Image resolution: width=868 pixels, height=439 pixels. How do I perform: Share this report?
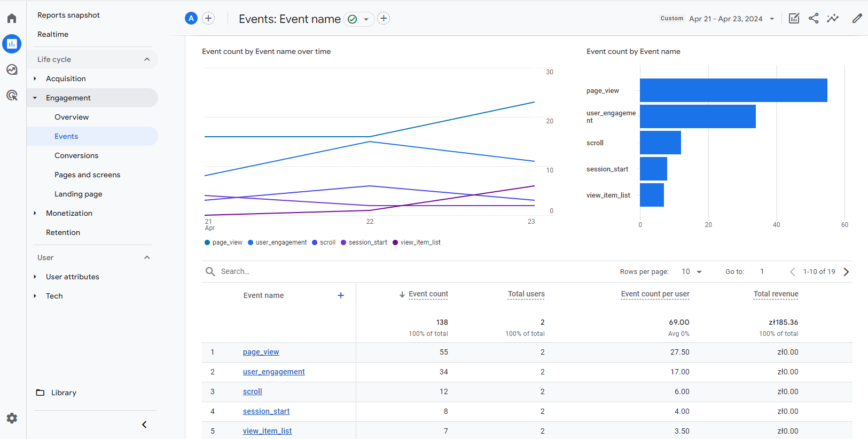pyautogui.click(x=814, y=19)
